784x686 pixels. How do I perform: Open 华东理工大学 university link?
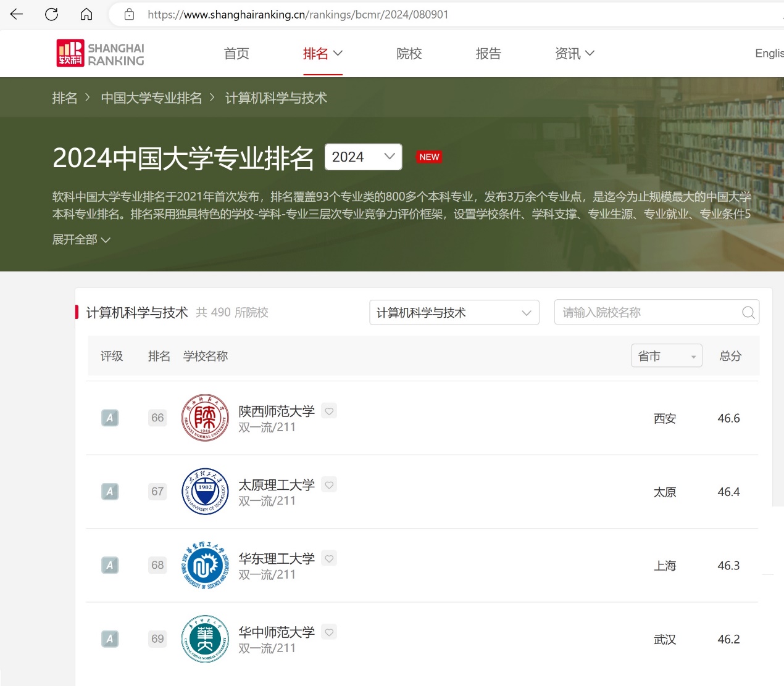point(277,558)
